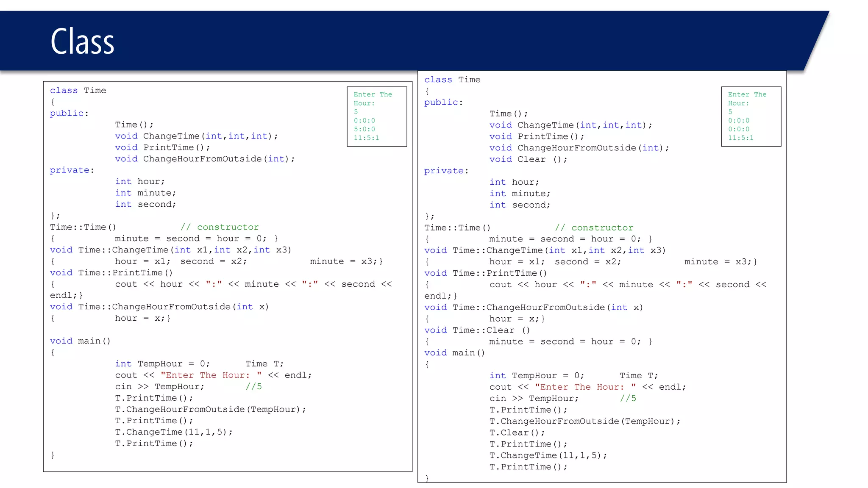Click the left '//5' comment
The height and width of the screenshot is (488, 868).
tap(253, 386)
